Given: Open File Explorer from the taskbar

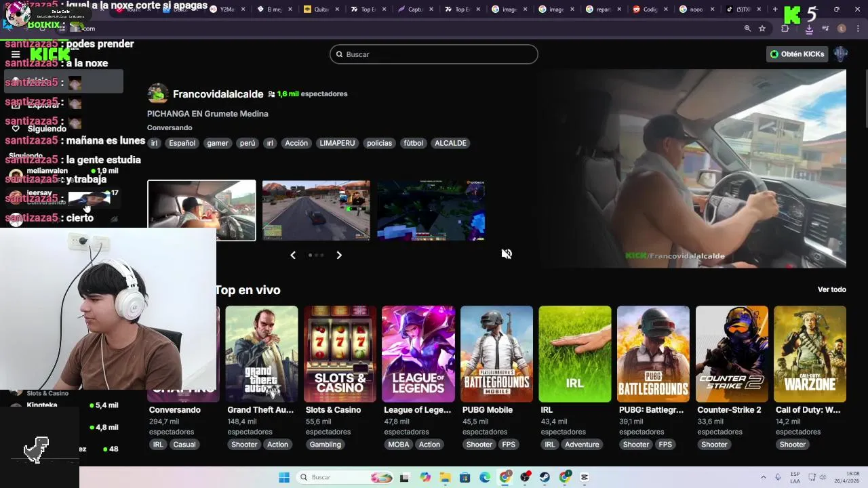Looking at the screenshot, I should (446, 477).
